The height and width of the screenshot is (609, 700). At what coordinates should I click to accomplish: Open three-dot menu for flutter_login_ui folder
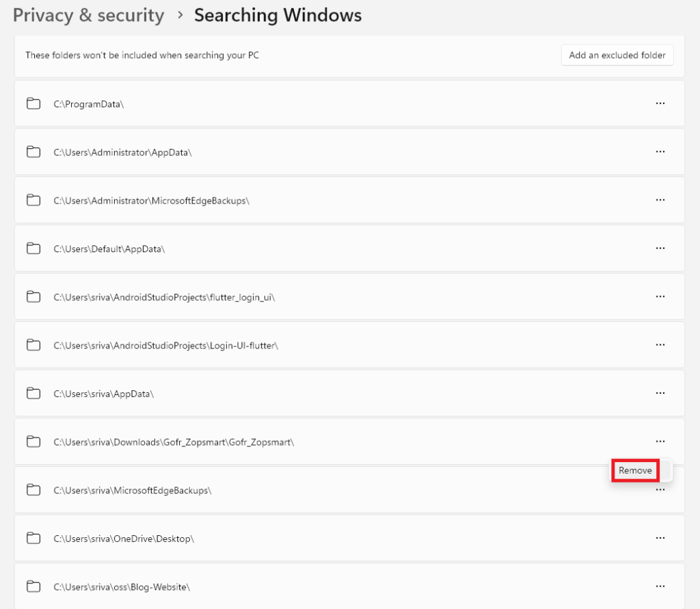click(660, 297)
